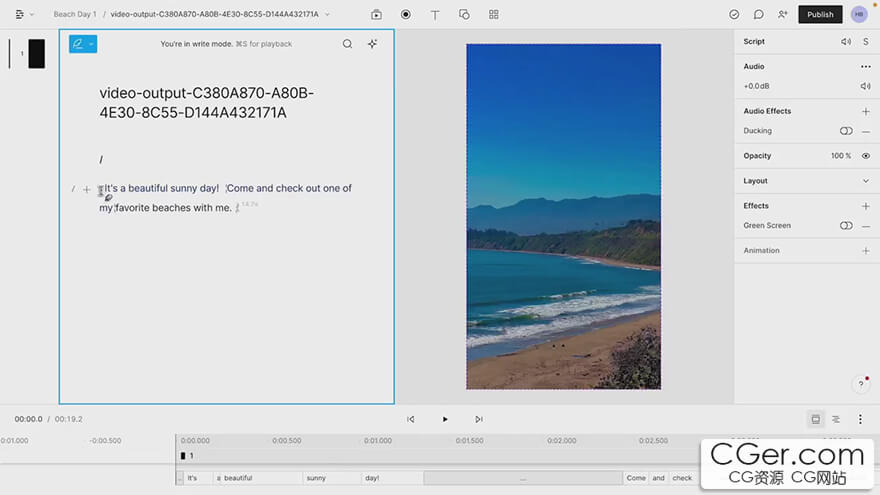This screenshot has width=880, height=495.
Task: Select the 'sunny' word clip in timeline
Action: [332, 478]
